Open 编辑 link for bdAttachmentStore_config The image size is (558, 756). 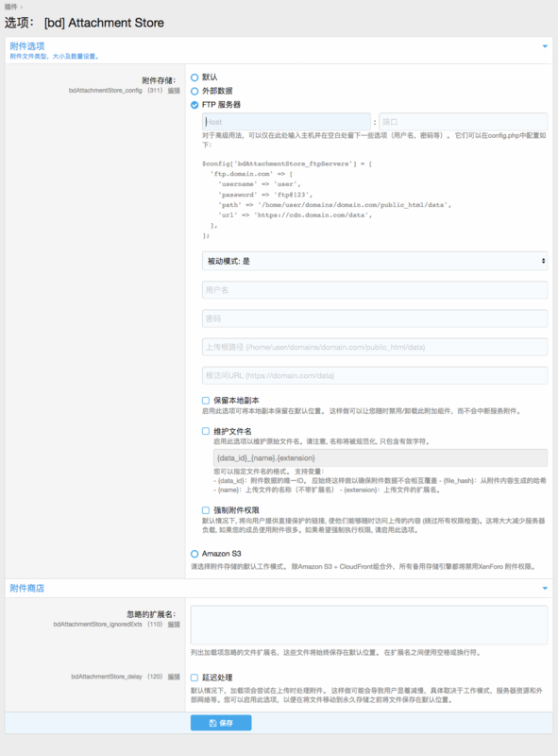tap(174, 91)
